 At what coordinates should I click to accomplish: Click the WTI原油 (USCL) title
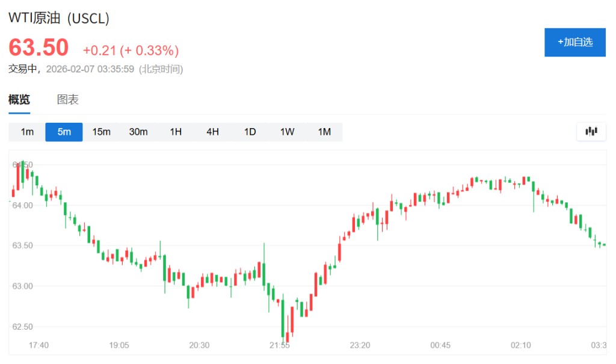pos(59,18)
